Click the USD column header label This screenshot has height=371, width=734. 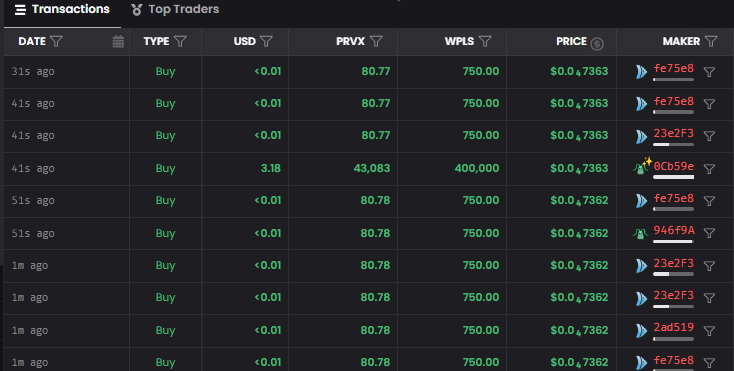click(245, 41)
